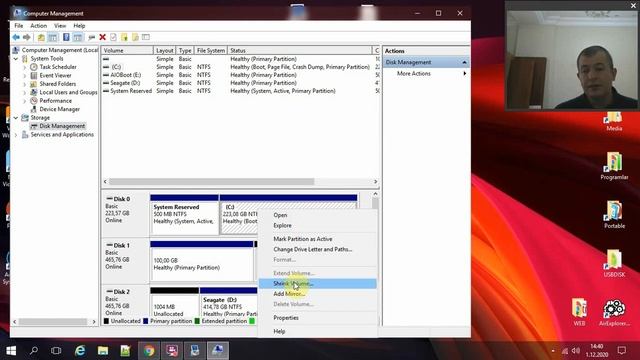This screenshot has height=360, width=640.
Task: Click the Show/Hide Action Pane toolbar icon
Action: pyautogui.click(x=78, y=37)
